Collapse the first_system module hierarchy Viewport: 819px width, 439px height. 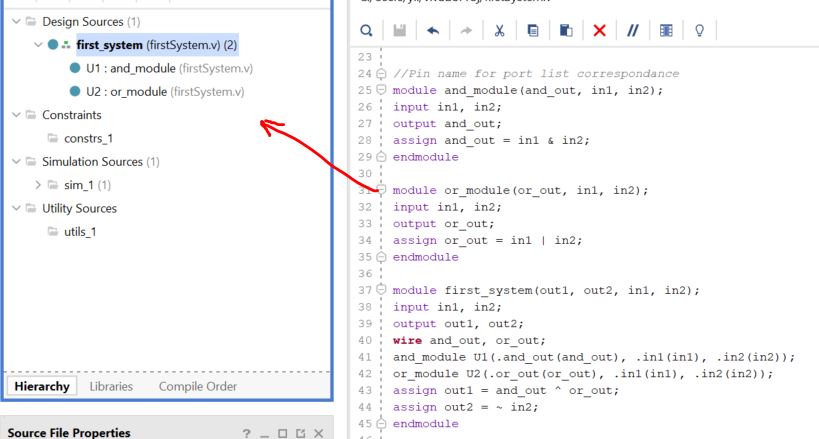pyautogui.click(x=37, y=45)
